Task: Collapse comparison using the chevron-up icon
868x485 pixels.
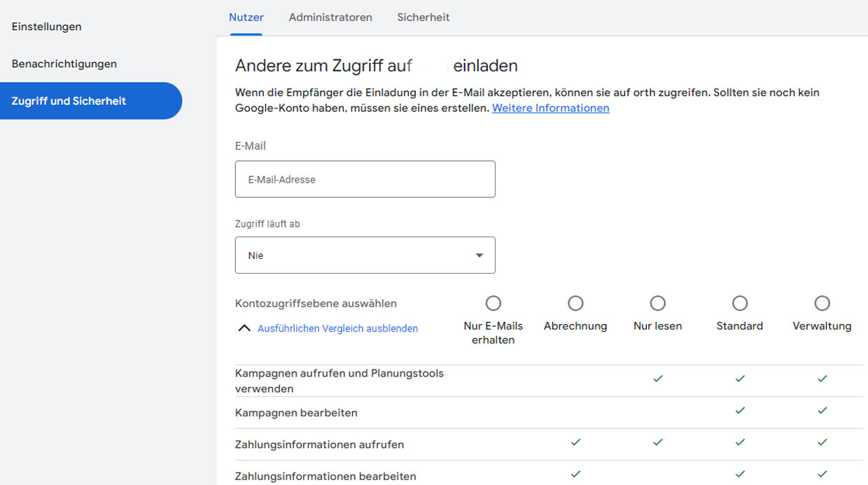Action: pyautogui.click(x=244, y=328)
